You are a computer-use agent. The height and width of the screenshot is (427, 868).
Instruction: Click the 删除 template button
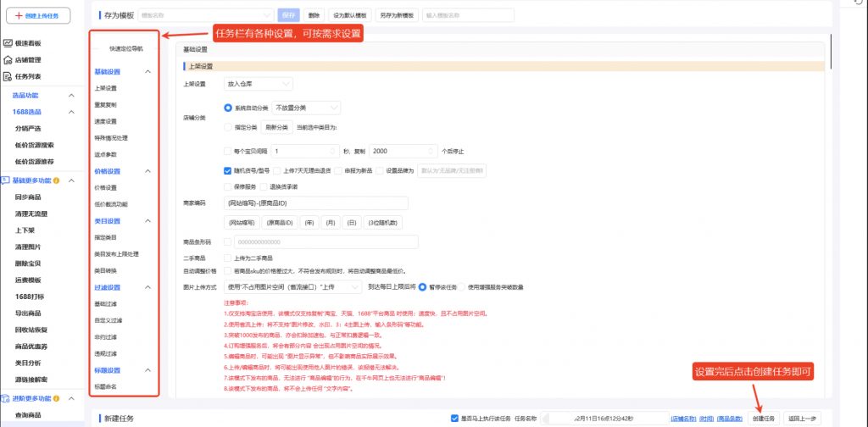[x=314, y=15]
